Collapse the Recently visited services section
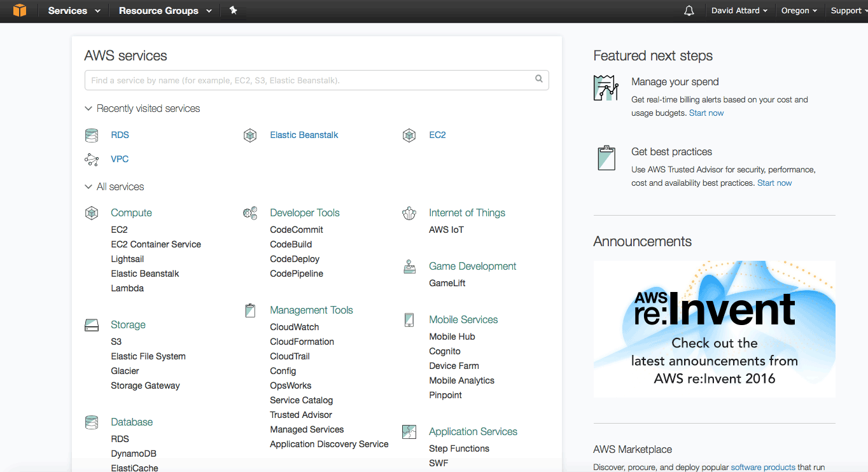The width and height of the screenshot is (868, 472). (x=88, y=108)
